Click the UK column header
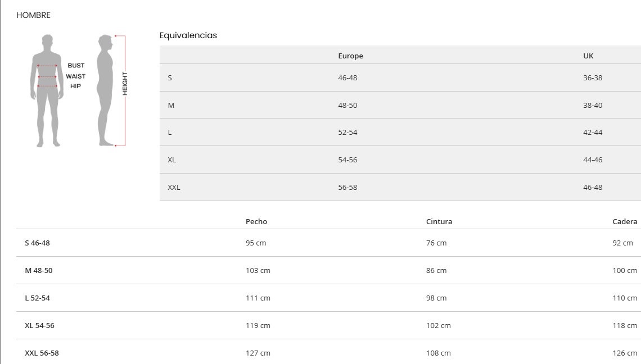Viewport: 641px width, 364px height. [588, 56]
